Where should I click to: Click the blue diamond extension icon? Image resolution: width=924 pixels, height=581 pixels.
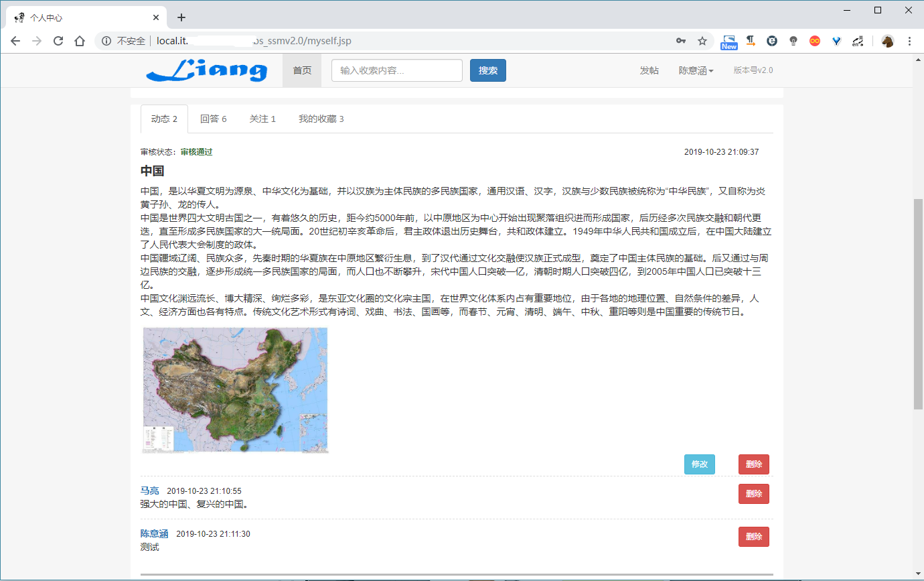[836, 41]
